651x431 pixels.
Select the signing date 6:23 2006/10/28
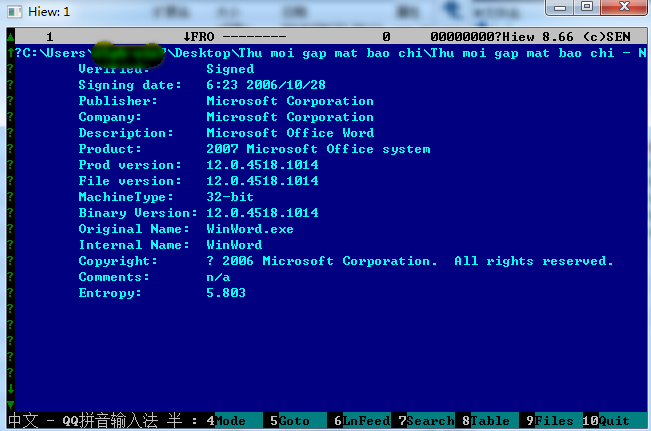(266, 85)
